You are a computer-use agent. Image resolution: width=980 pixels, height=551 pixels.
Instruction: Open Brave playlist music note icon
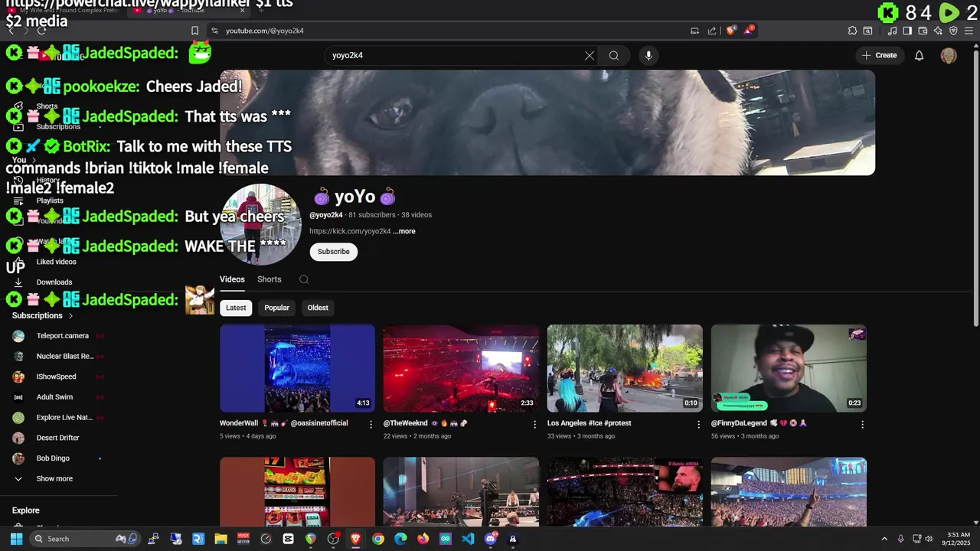(893, 31)
